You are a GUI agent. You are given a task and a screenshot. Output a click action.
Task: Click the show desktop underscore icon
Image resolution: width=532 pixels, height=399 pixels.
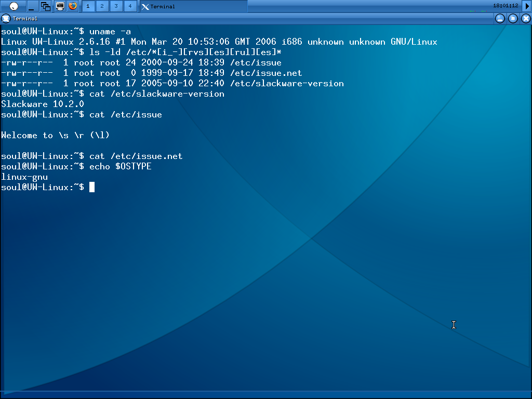[32, 6]
